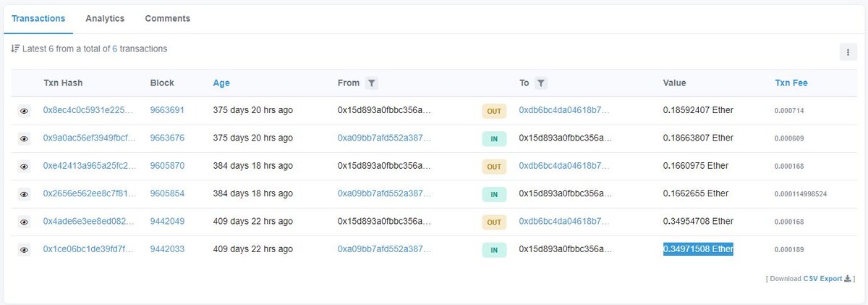Open From address in block 9442033 row
This screenshot has height=305, width=868.
[x=384, y=249]
